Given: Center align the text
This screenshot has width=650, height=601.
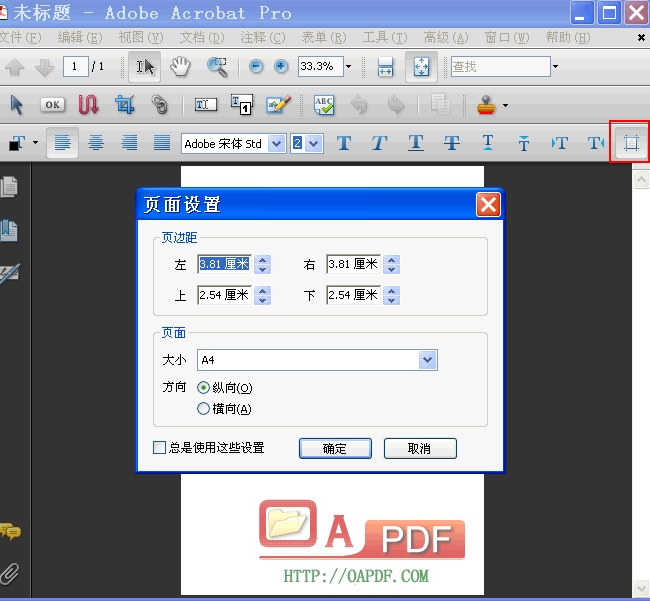Looking at the screenshot, I should click(96, 143).
